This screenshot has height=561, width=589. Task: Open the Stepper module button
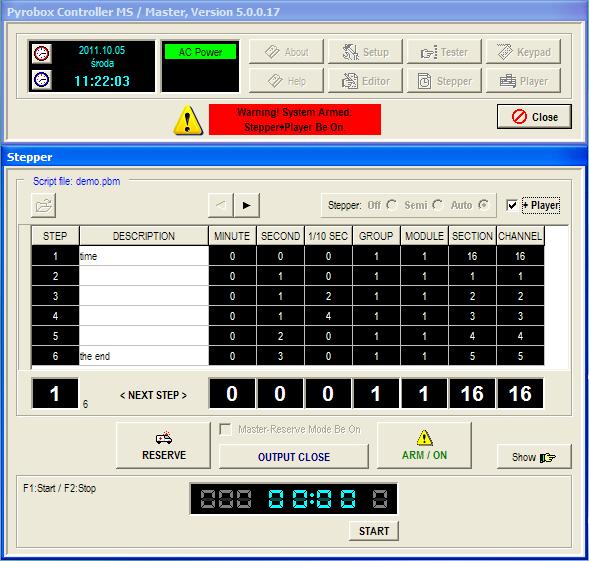[444, 80]
